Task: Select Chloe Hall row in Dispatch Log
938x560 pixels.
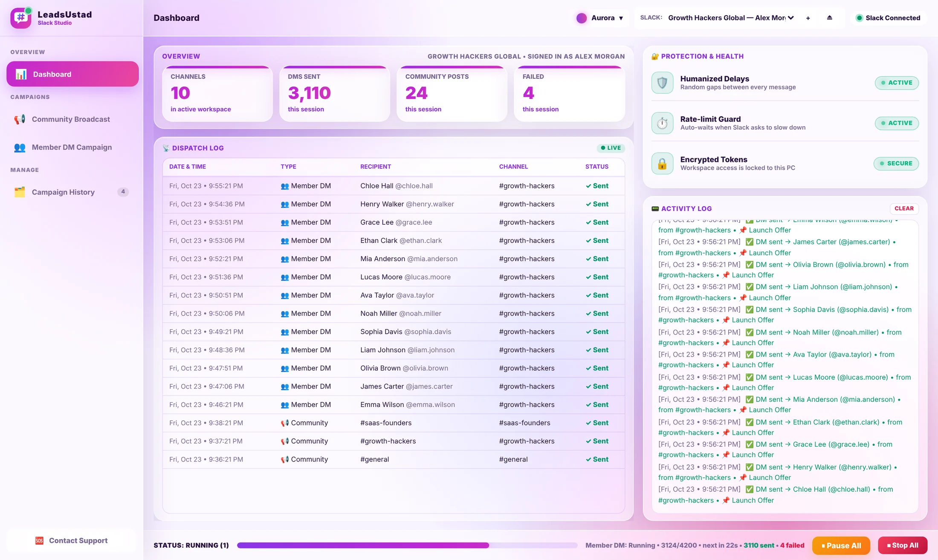Action: click(394, 186)
